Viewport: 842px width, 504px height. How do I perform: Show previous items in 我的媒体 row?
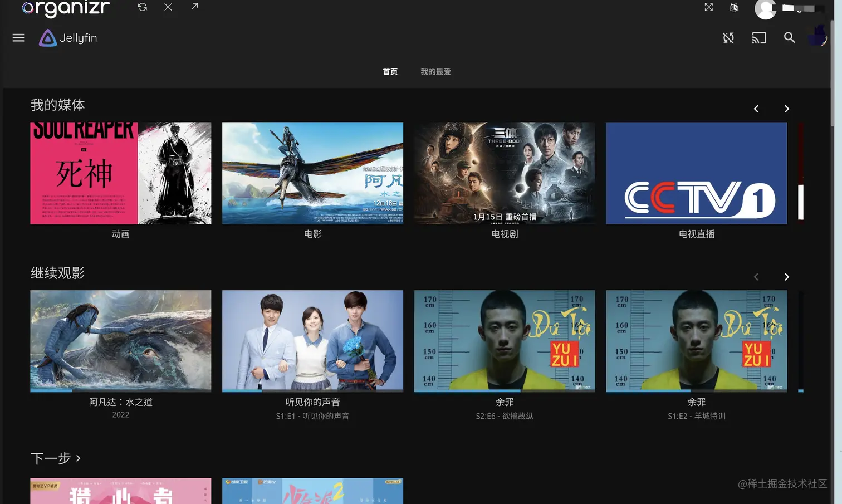[x=756, y=109]
